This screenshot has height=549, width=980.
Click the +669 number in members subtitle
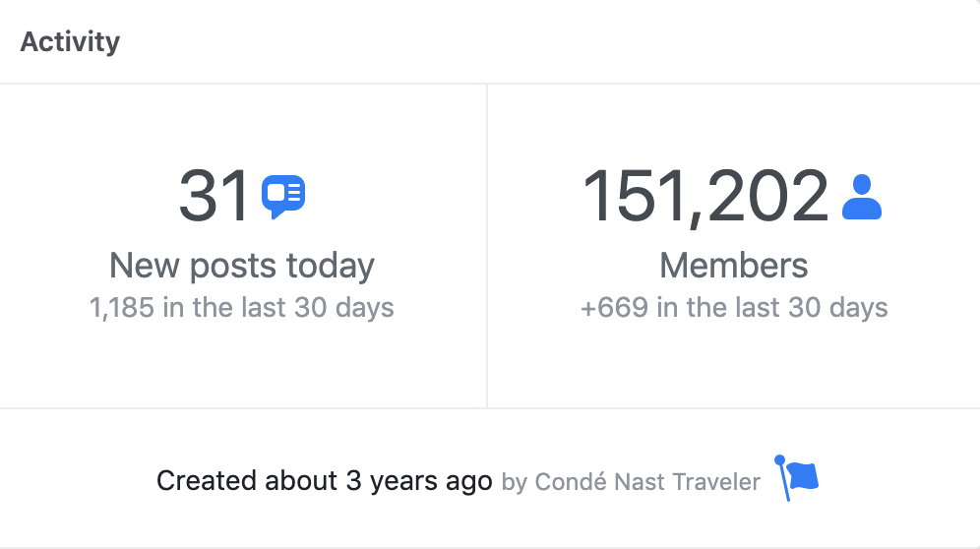614,308
